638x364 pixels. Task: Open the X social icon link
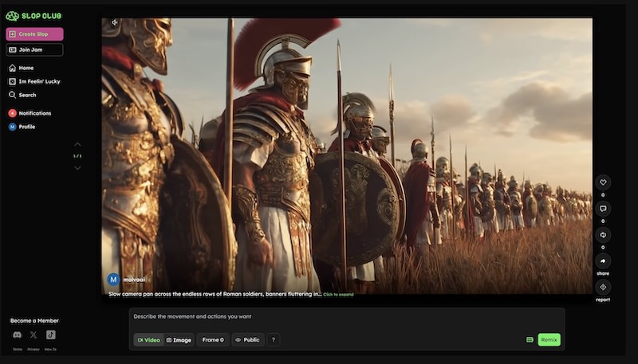(33, 335)
